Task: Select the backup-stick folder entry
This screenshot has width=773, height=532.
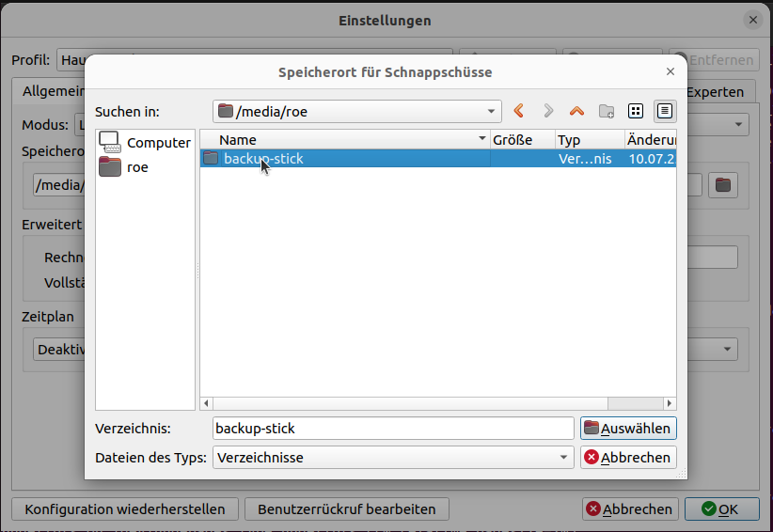Action: (x=263, y=159)
